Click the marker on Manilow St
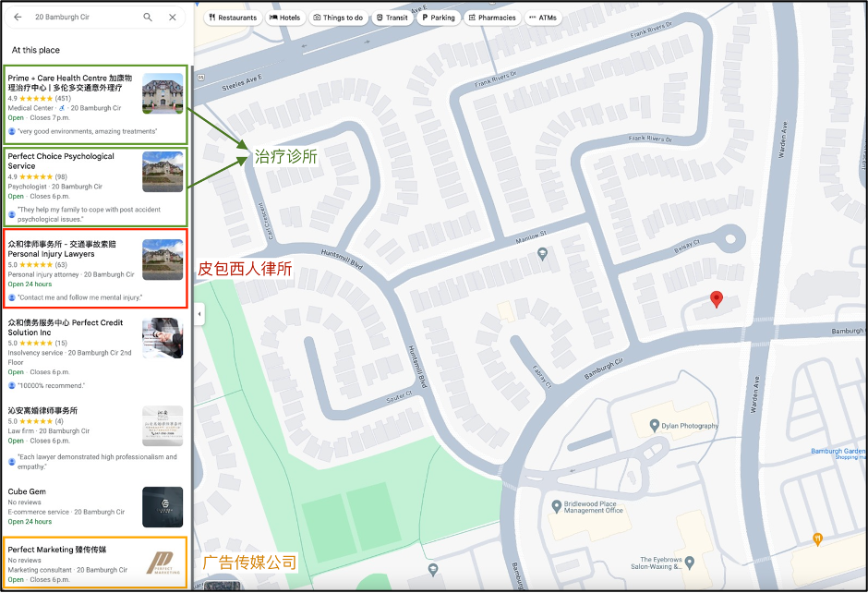The width and height of the screenshot is (868, 593). 543,254
